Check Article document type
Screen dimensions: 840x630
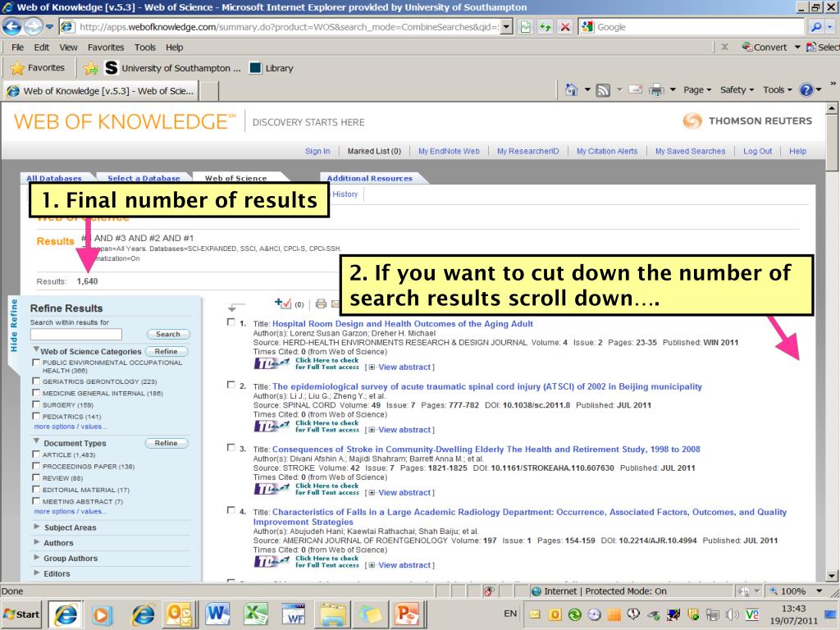(x=36, y=454)
